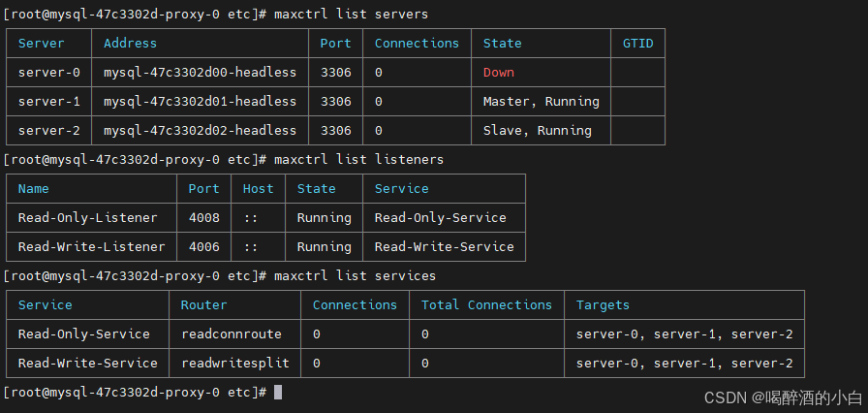This screenshot has height=413, width=868.
Task: Click 'Running' state of Read-Write-Listener
Action: pos(324,247)
